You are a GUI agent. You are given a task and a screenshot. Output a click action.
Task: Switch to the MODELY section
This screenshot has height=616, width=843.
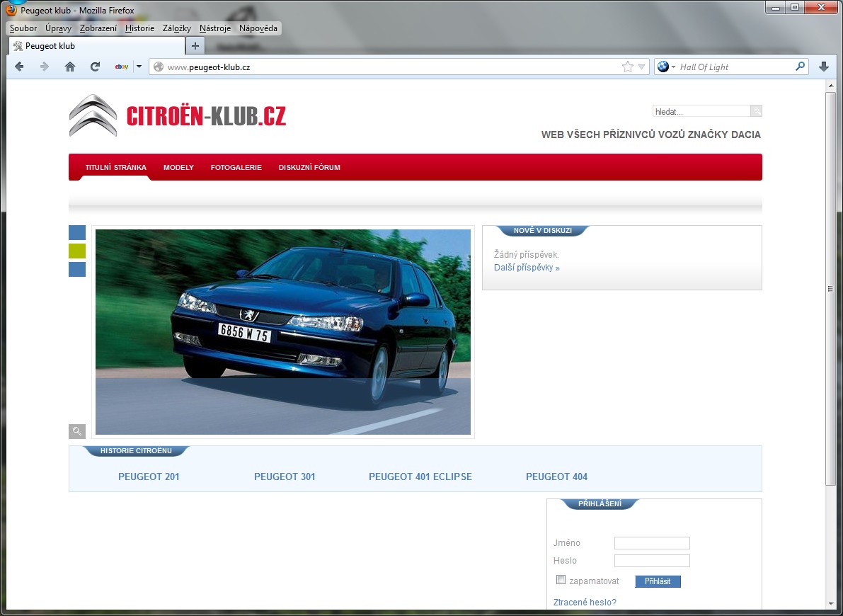point(178,167)
